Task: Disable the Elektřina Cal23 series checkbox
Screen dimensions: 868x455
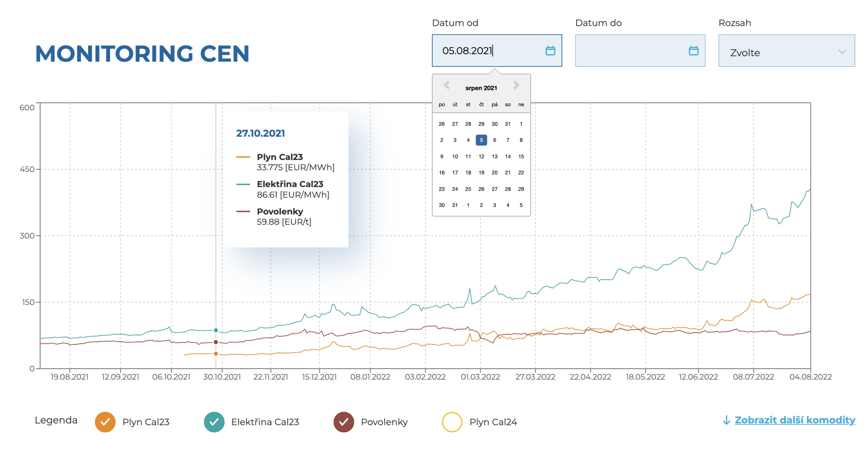Action: (214, 422)
